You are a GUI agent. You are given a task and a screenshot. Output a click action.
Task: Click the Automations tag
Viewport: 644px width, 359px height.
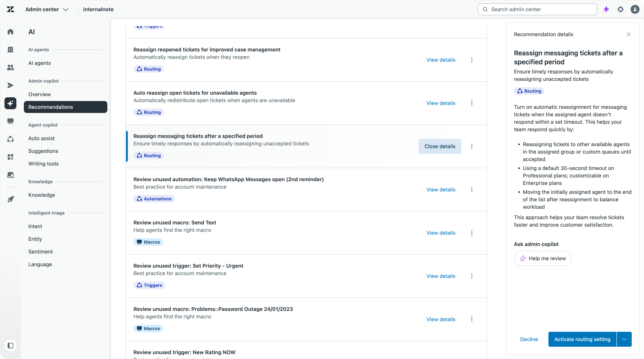tap(154, 199)
